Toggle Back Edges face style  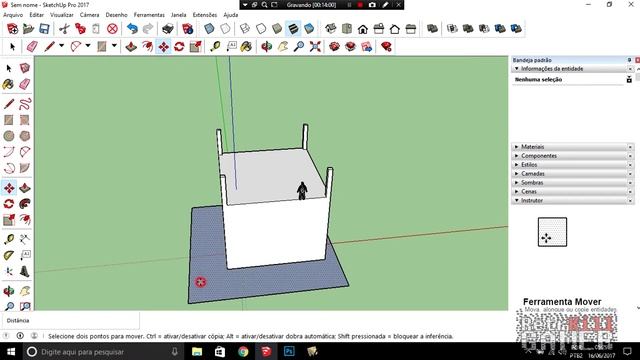(225, 29)
